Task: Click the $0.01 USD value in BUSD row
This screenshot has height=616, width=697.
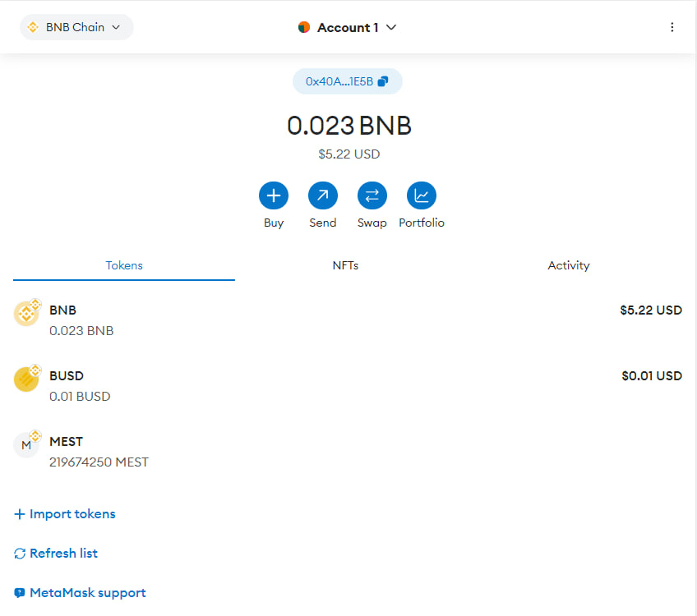Action: pos(652,375)
